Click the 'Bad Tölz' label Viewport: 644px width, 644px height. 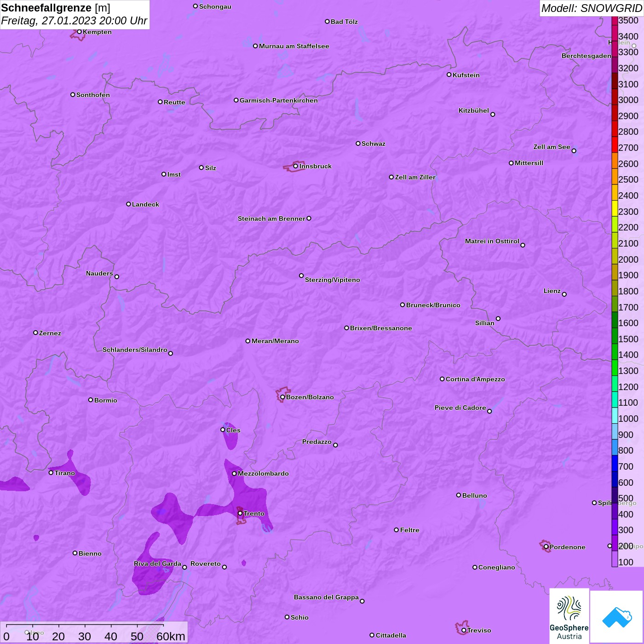click(344, 22)
